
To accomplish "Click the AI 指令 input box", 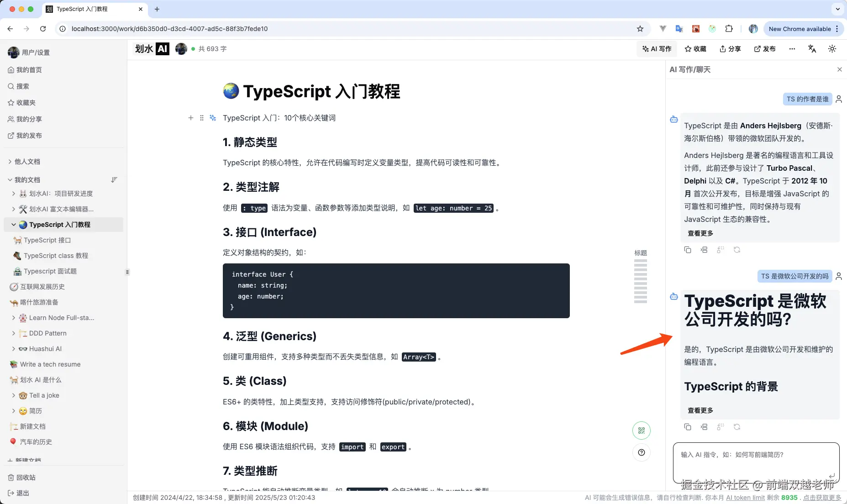I will point(756,462).
